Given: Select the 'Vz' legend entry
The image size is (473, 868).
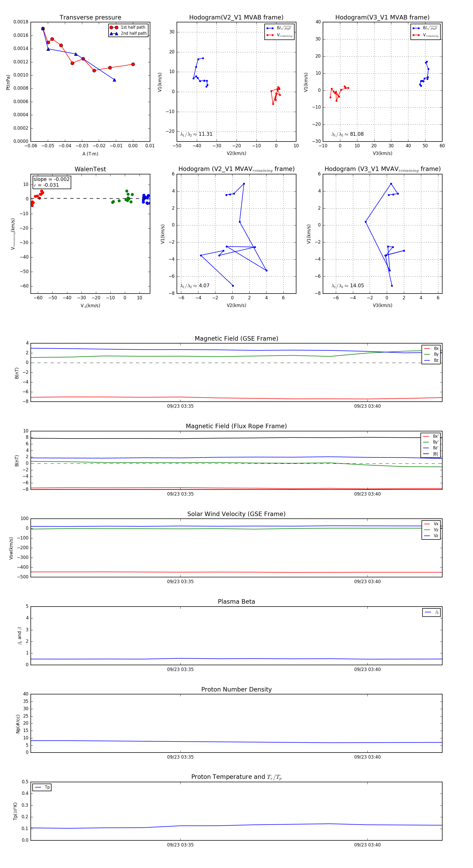Looking at the screenshot, I should pos(431,536).
